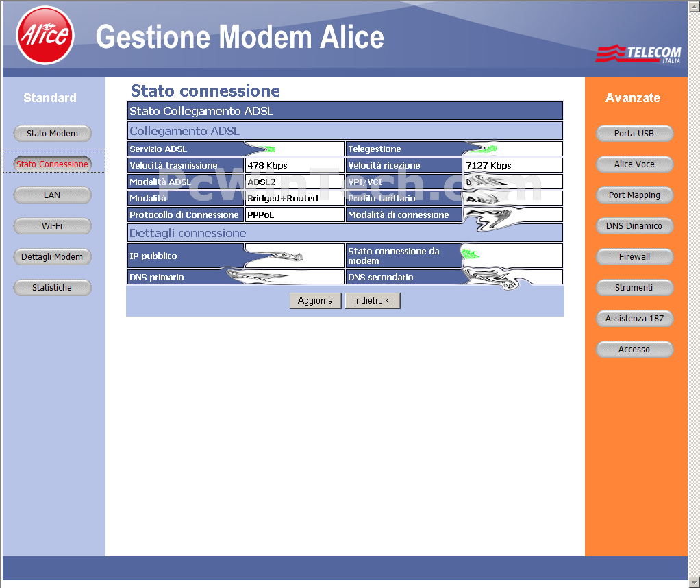Select Stato Connessione in sidebar

[52, 164]
